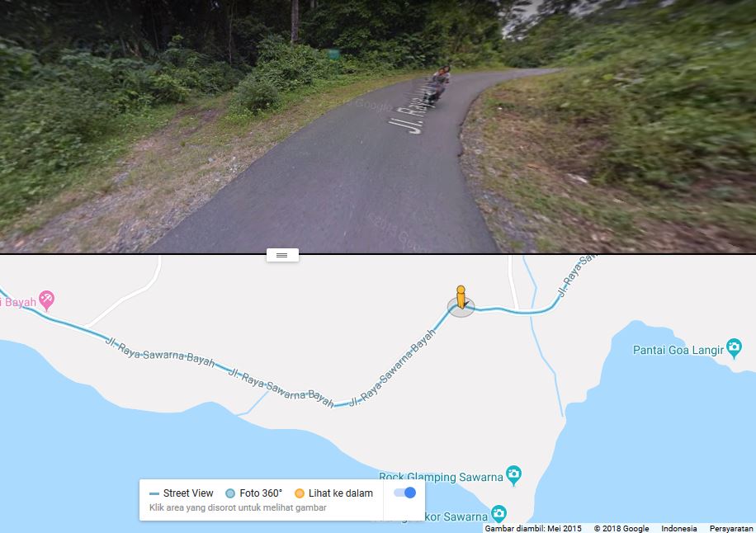Click the Bayah place label text

(19, 302)
